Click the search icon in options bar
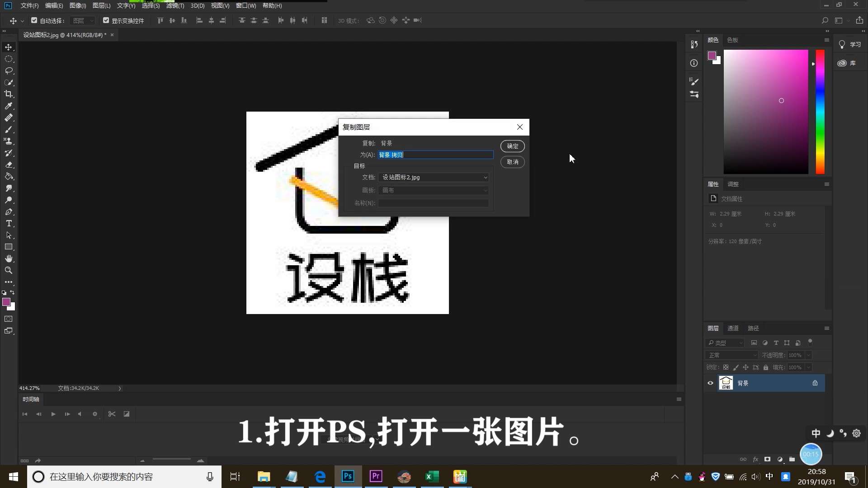Screen dimensions: 868x488 pos(825,20)
